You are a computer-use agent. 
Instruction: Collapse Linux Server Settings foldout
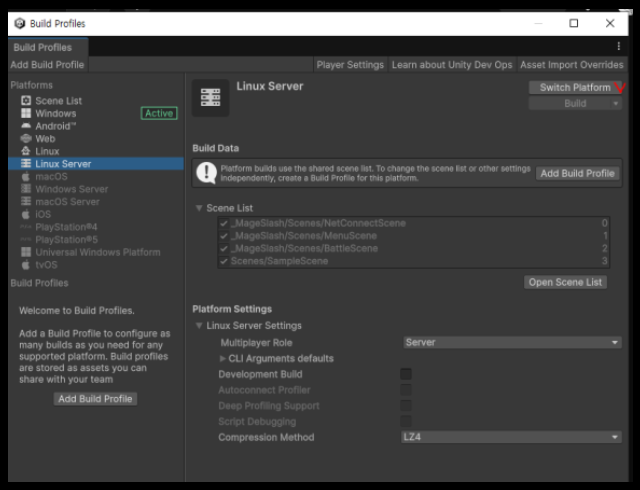(199, 325)
